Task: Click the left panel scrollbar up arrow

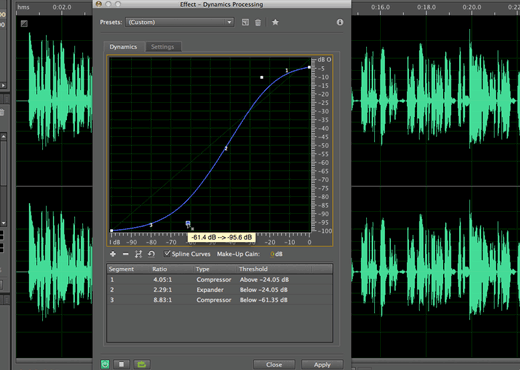Action: pyautogui.click(x=3, y=137)
